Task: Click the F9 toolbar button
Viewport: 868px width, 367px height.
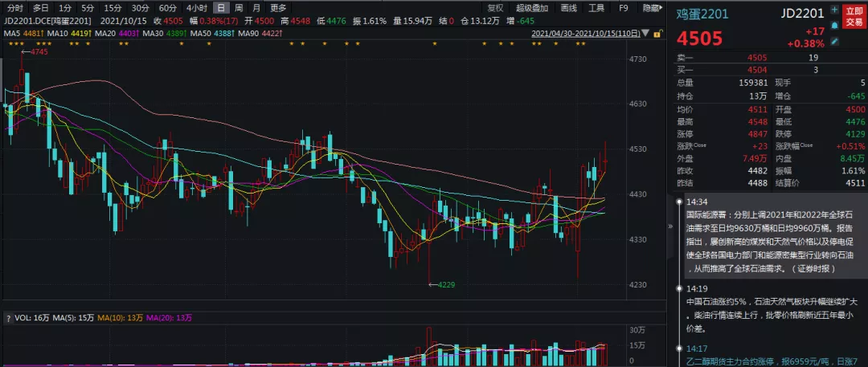Action: 623,7
